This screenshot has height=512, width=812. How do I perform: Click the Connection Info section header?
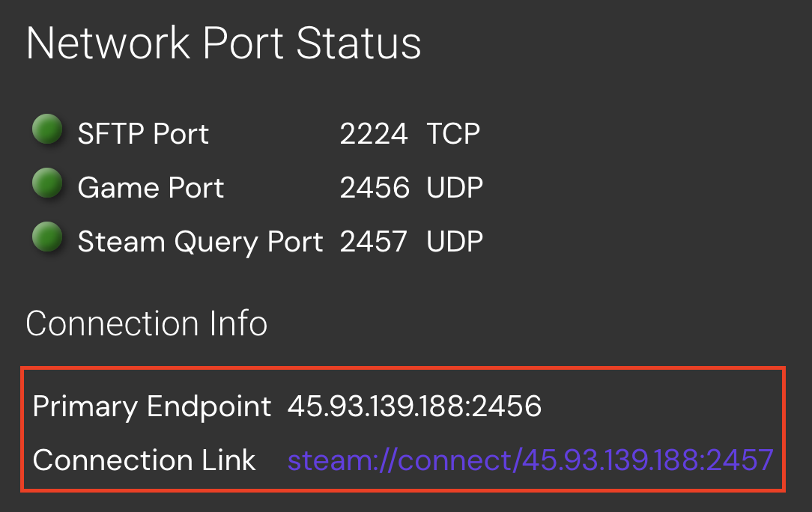tap(146, 323)
